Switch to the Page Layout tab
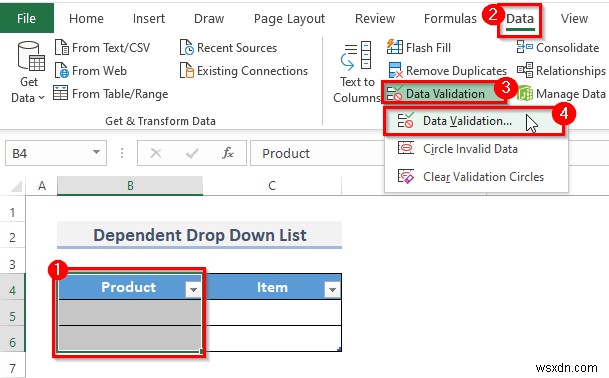 pyautogui.click(x=289, y=18)
